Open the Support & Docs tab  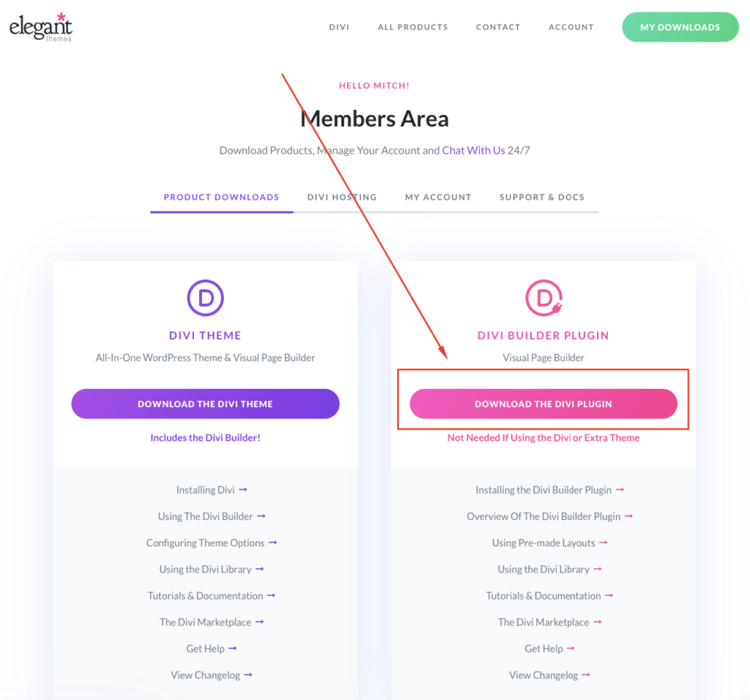click(x=542, y=197)
